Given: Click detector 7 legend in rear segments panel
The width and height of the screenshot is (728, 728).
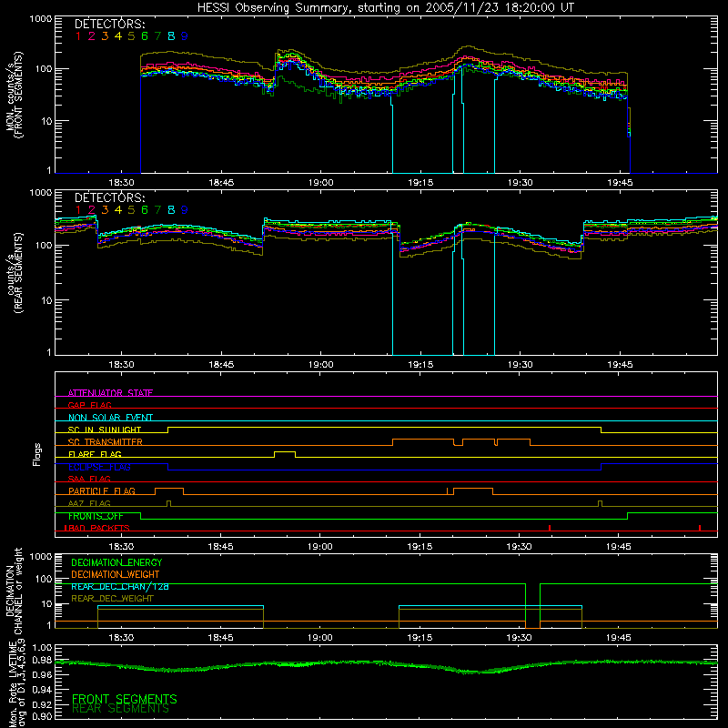Looking at the screenshot, I should click(x=157, y=210).
